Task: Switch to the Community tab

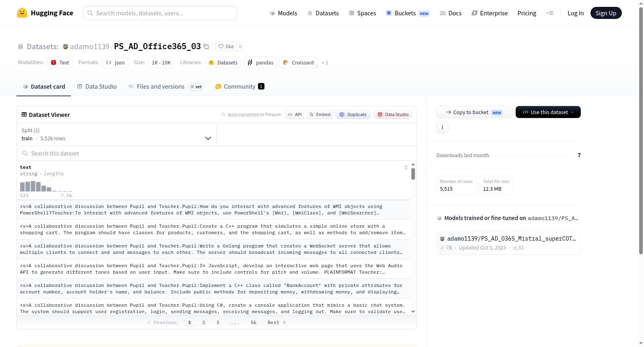Action: point(239,86)
